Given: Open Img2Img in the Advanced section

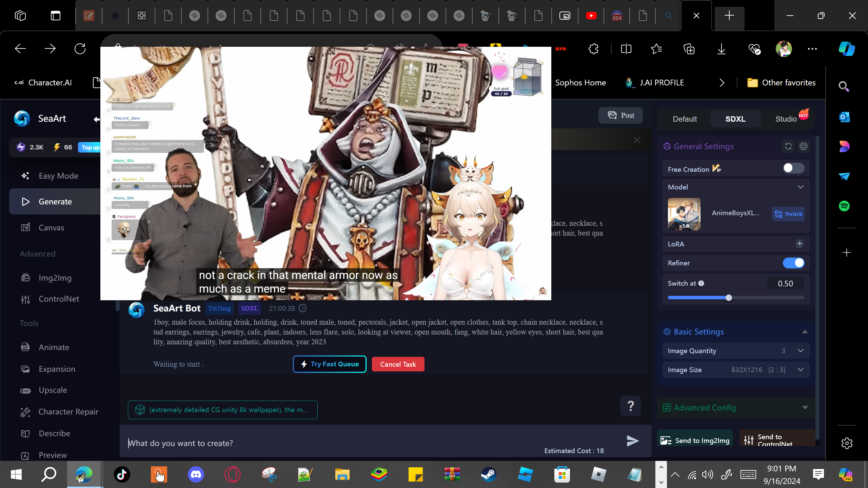Looking at the screenshot, I should click(55, 278).
